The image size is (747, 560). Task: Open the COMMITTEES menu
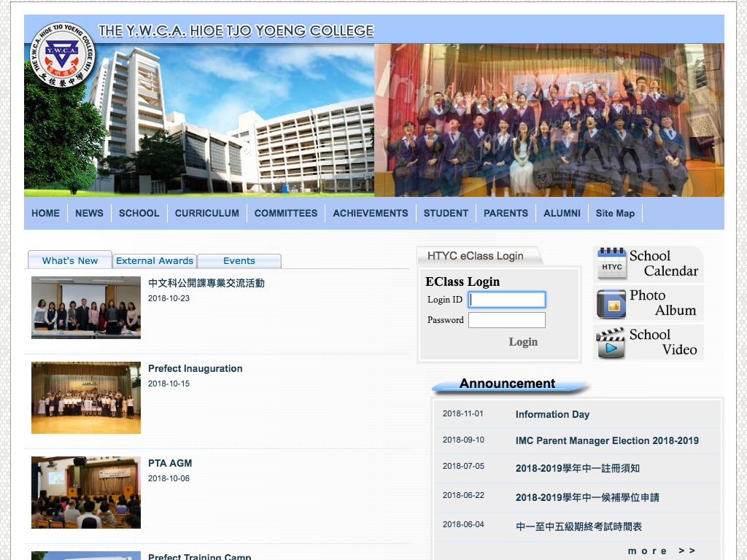point(286,214)
